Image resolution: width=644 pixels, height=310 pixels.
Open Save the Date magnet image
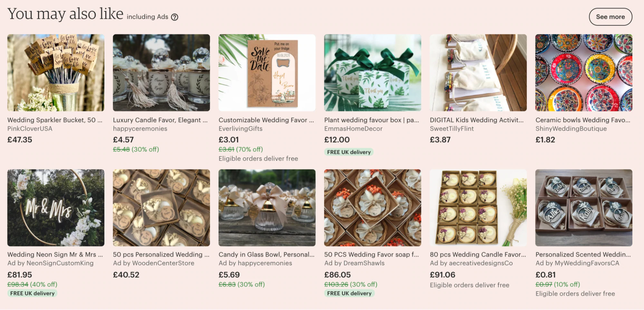pyautogui.click(x=267, y=73)
